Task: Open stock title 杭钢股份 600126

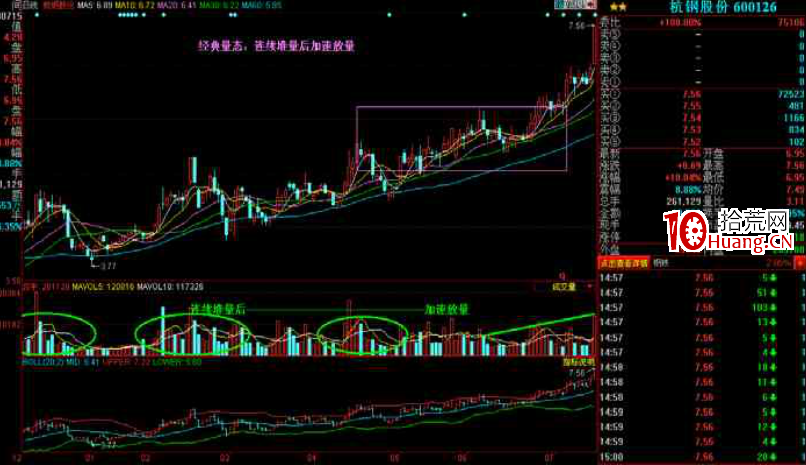Action: click(723, 7)
